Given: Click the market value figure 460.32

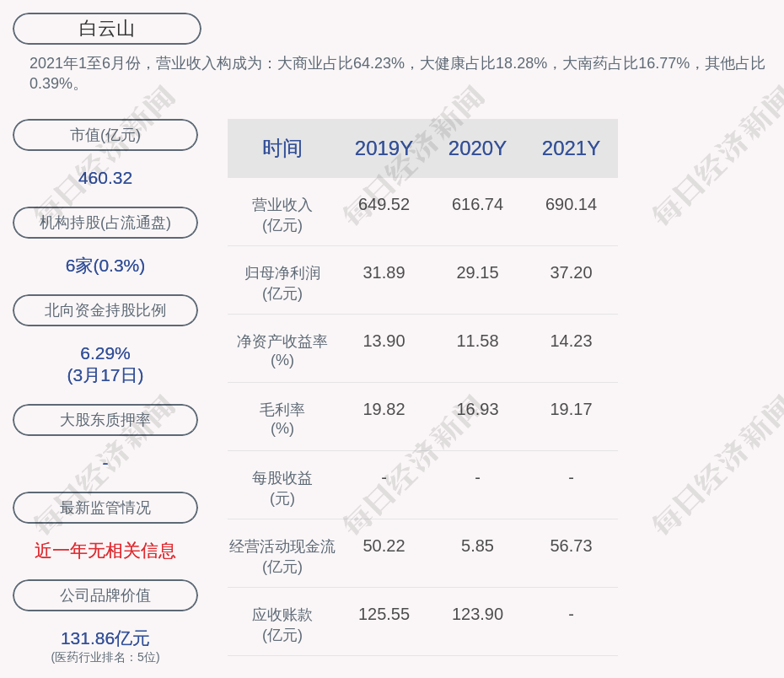Looking at the screenshot, I should [105, 178].
